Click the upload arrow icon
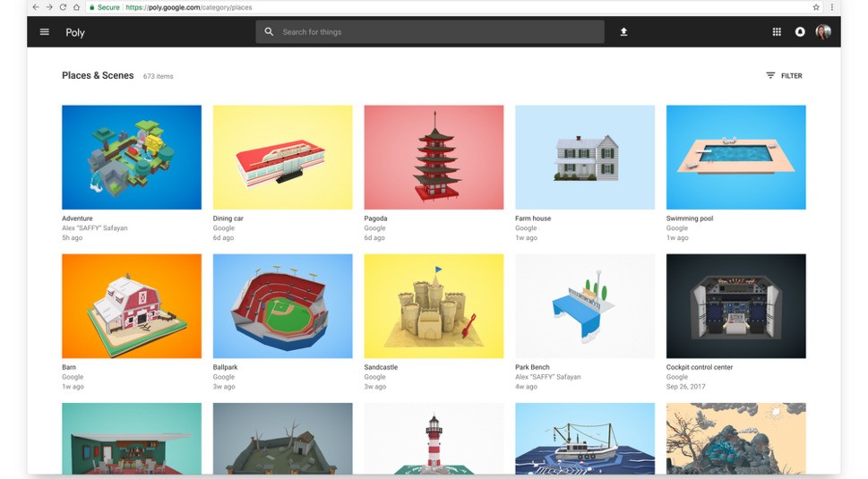The image size is (868, 479). click(x=623, y=32)
